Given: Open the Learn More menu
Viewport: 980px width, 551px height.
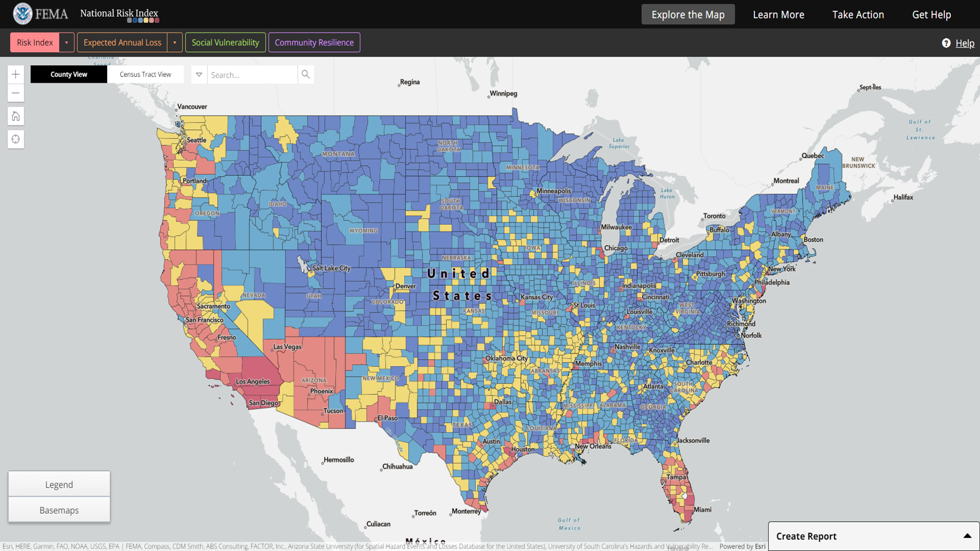Looking at the screenshot, I should (x=778, y=14).
